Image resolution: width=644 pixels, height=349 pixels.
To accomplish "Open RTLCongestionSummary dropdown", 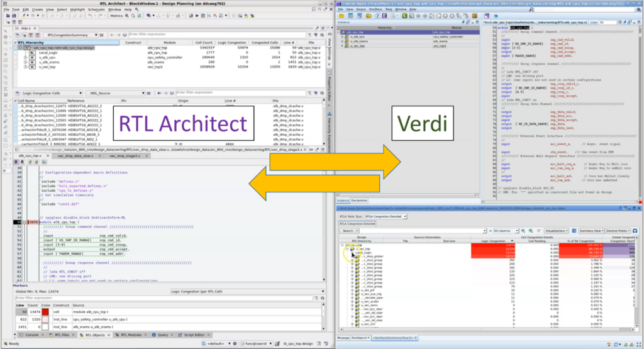I will click(x=70, y=35).
